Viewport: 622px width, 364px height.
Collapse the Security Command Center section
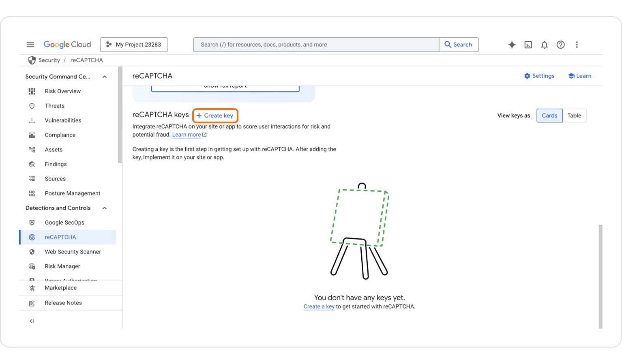coord(105,77)
